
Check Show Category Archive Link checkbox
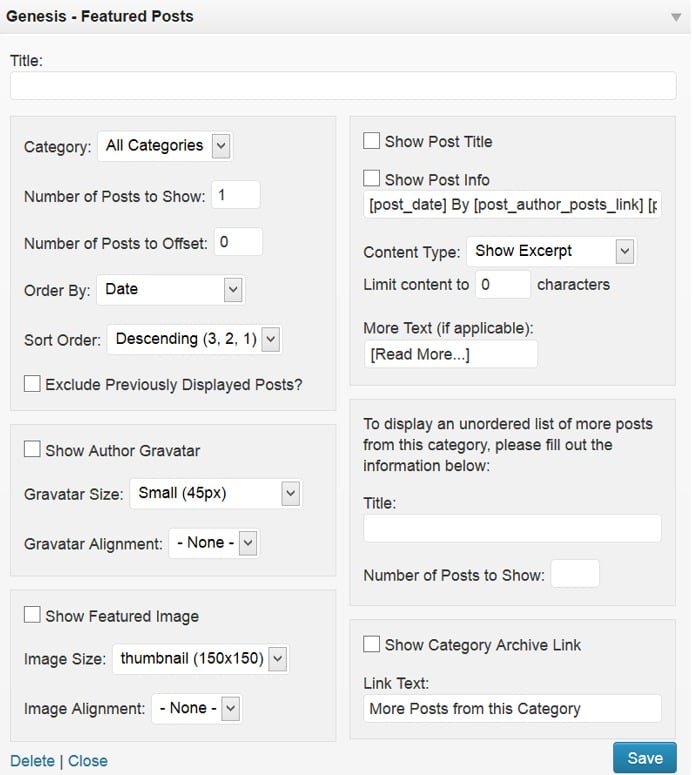pos(372,644)
